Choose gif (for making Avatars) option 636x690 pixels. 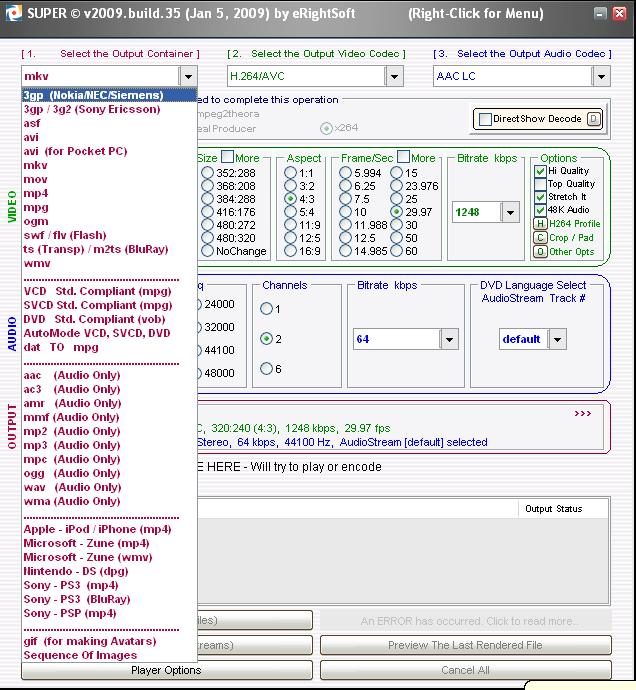point(109,641)
